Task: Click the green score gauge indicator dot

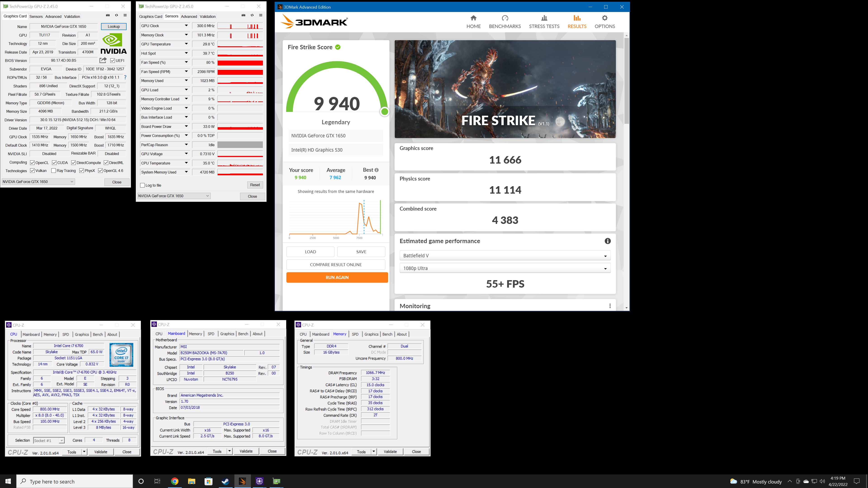Action: pos(384,112)
